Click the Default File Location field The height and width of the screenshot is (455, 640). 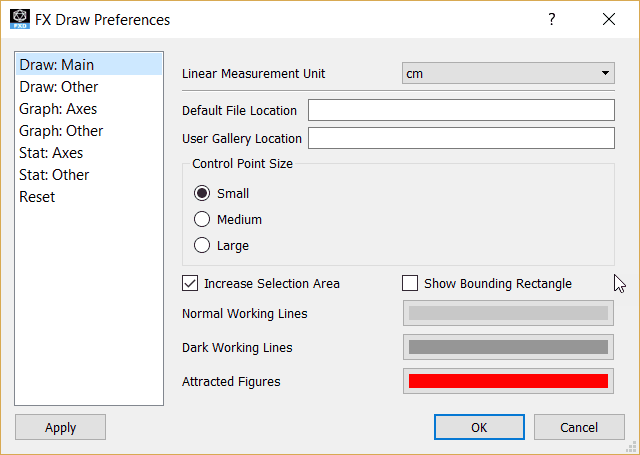click(461, 110)
